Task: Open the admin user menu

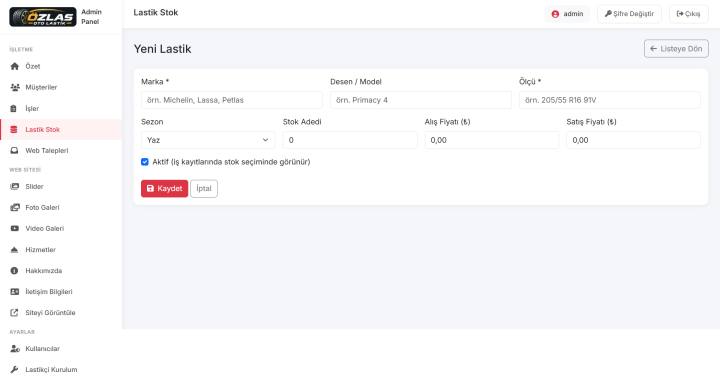Action: [x=568, y=14]
